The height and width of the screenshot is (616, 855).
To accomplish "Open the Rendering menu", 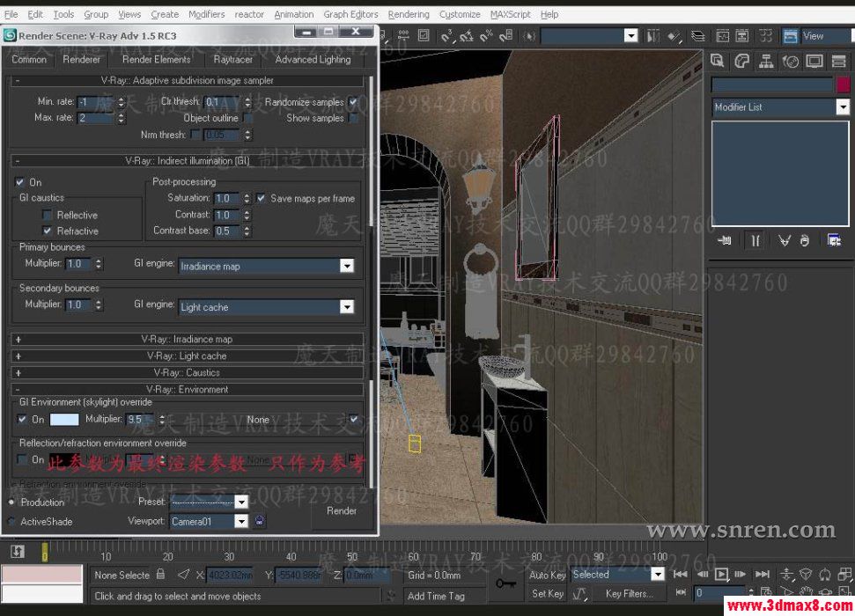I will [x=409, y=13].
